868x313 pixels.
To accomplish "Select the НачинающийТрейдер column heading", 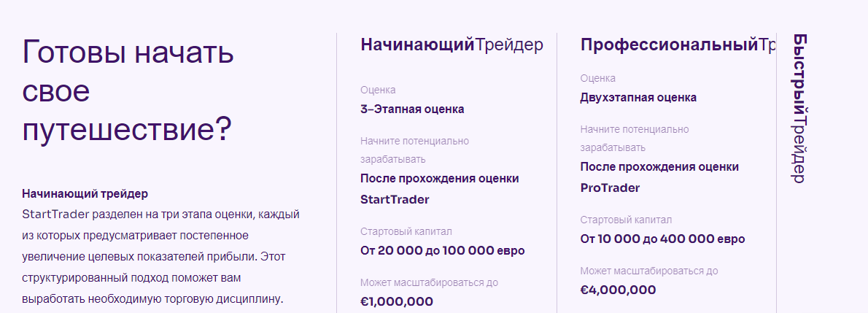I will tap(452, 45).
